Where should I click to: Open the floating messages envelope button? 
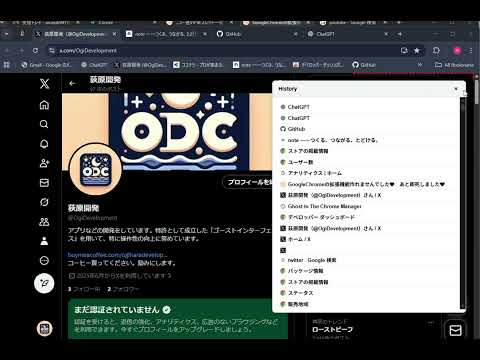[x=455, y=330]
